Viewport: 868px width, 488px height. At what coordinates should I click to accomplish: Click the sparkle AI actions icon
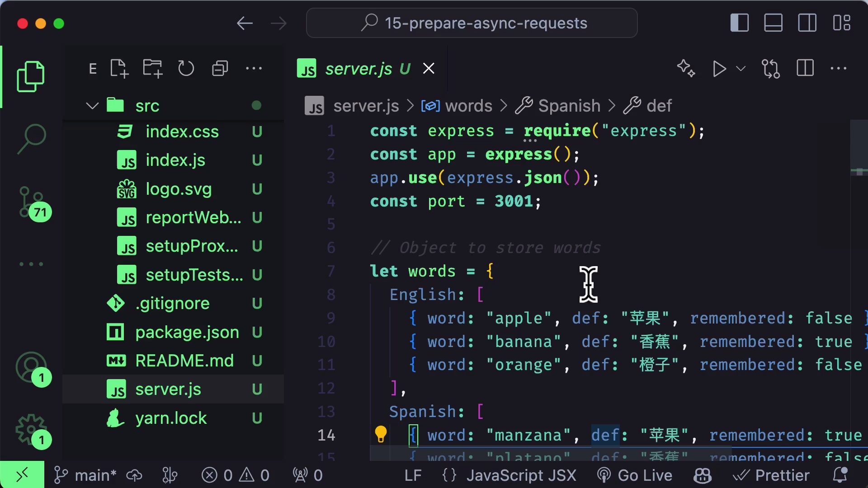(x=686, y=69)
